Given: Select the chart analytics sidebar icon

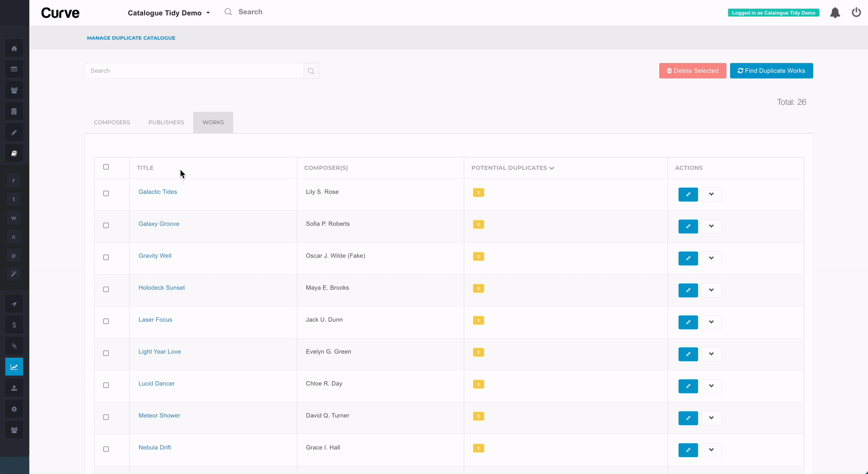Looking at the screenshot, I should coord(14,367).
